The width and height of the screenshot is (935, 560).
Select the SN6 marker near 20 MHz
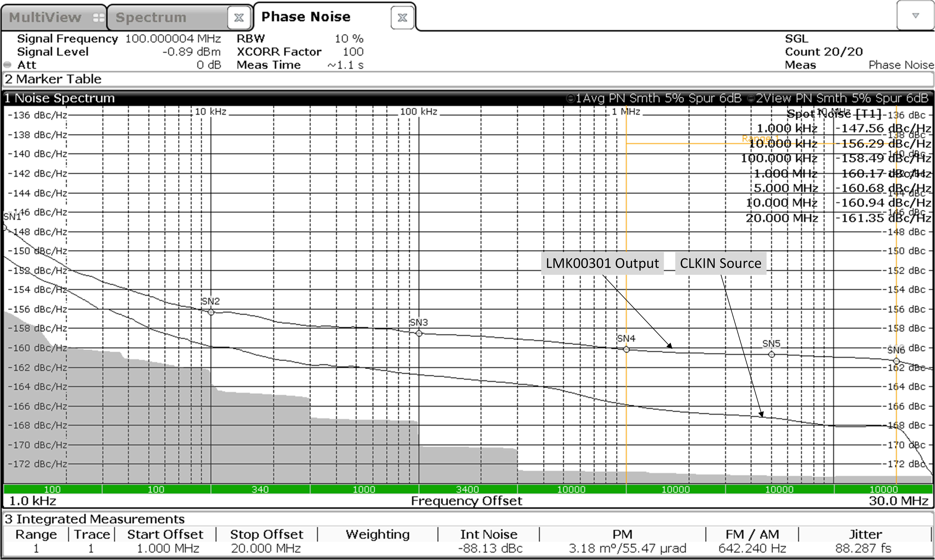(896, 361)
